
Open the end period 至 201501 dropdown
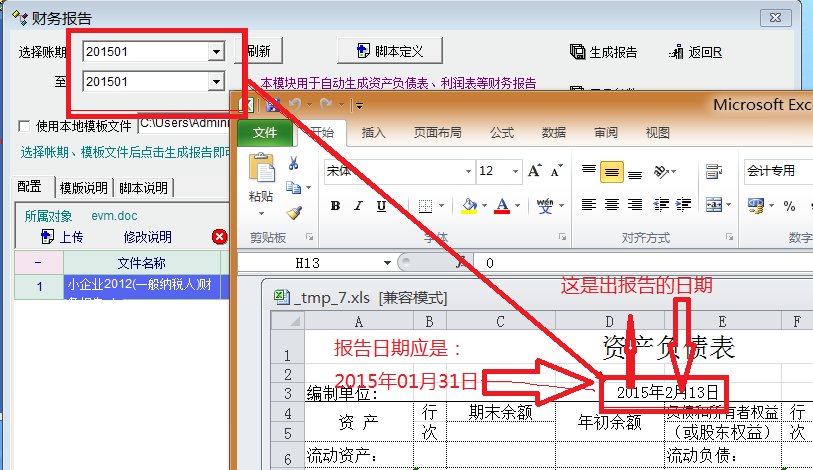(x=215, y=81)
